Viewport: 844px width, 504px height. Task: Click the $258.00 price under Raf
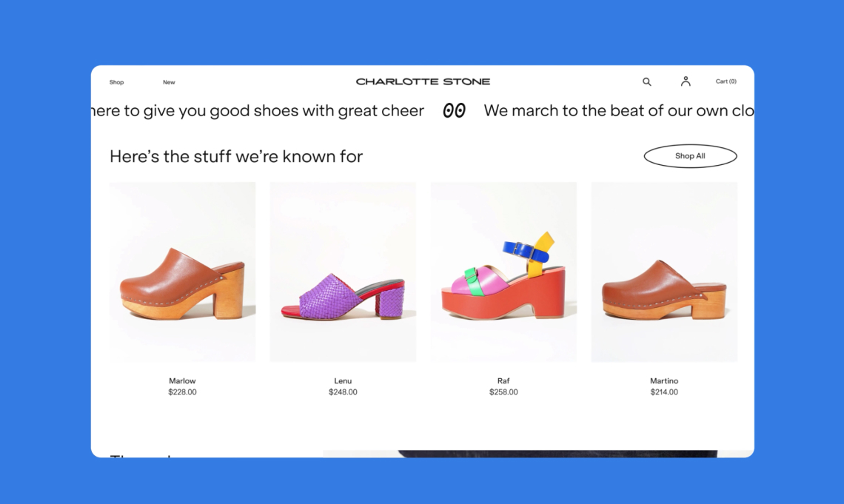503,392
